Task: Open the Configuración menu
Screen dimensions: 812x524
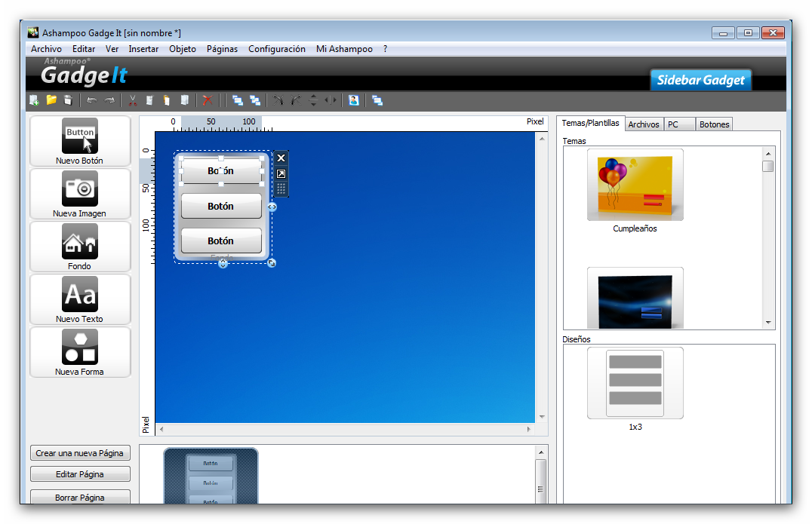Action: point(276,48)
